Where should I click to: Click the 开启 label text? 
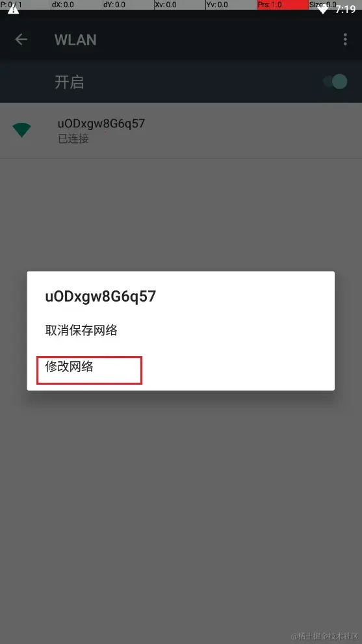pyautogui.click(x=70, y=82)
